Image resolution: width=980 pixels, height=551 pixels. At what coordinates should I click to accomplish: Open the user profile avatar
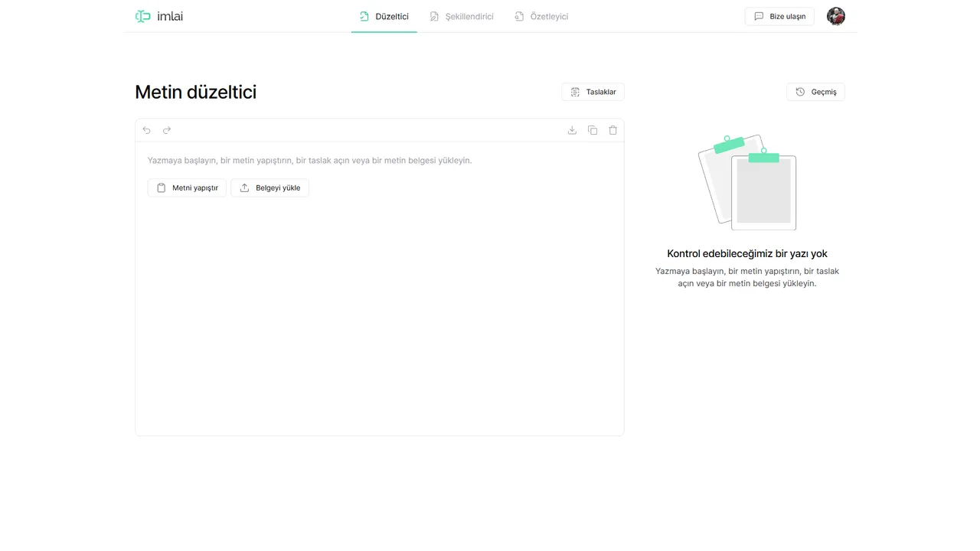(835, 15)
